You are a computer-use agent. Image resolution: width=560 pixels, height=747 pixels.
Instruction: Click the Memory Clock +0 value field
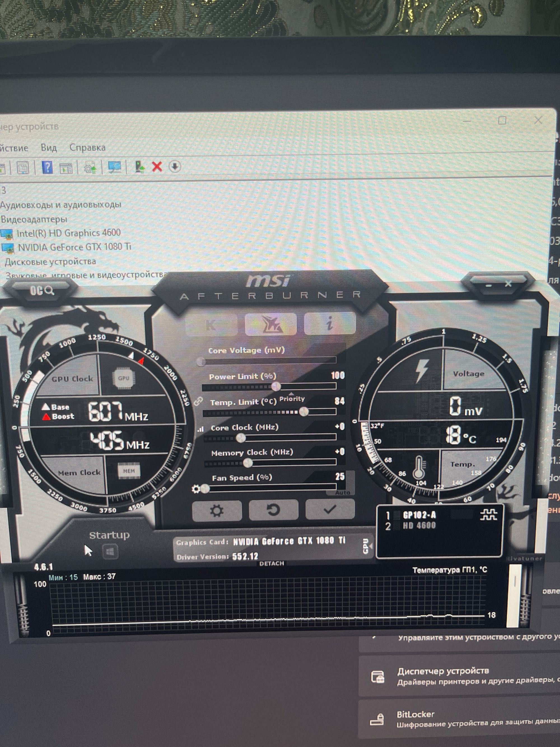(340, 452)
